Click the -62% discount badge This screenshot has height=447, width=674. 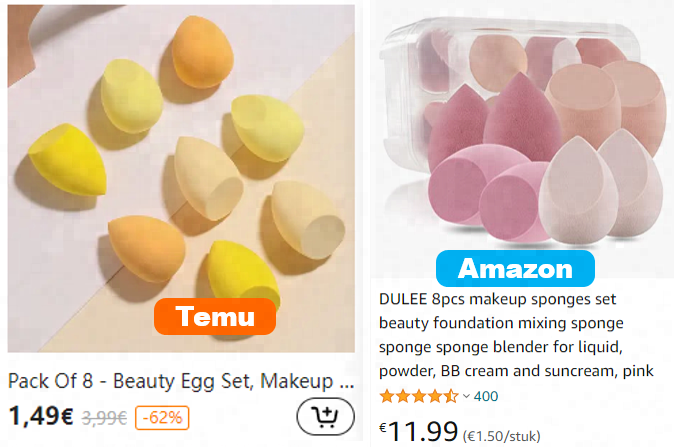point(162,417)
